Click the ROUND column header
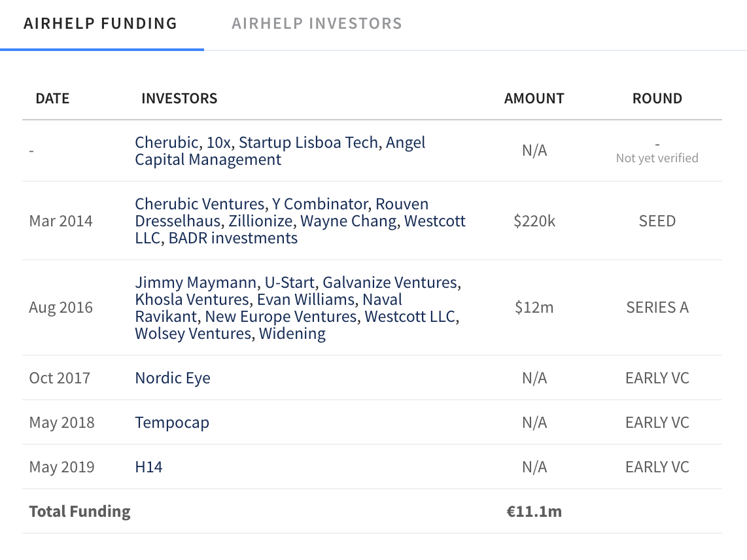The image size is (747, 560). click(x=657, y=98)
